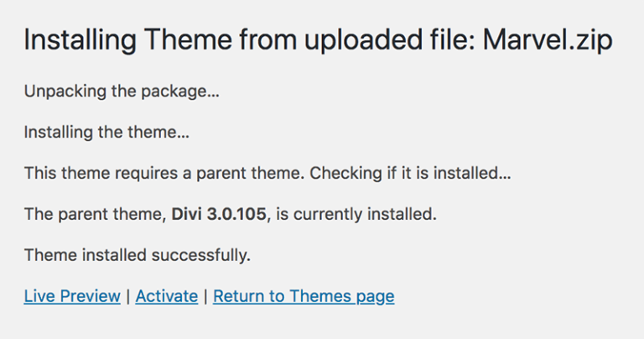644x339 pixels.
Task: Click the bold Divi 3.0.105 text
Action: [x=220, y=214]
